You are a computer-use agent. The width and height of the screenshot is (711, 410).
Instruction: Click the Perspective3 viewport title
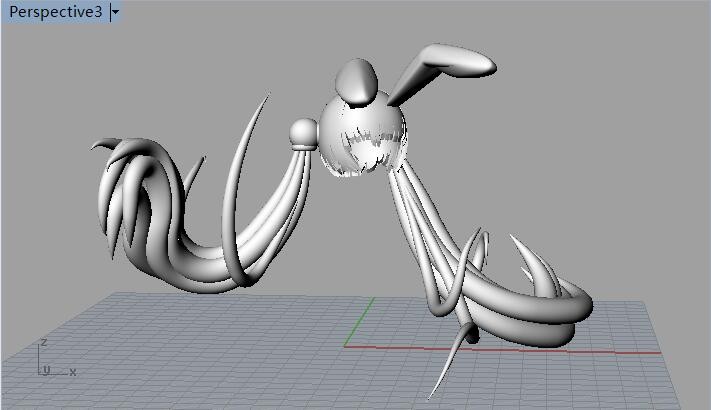54,12
